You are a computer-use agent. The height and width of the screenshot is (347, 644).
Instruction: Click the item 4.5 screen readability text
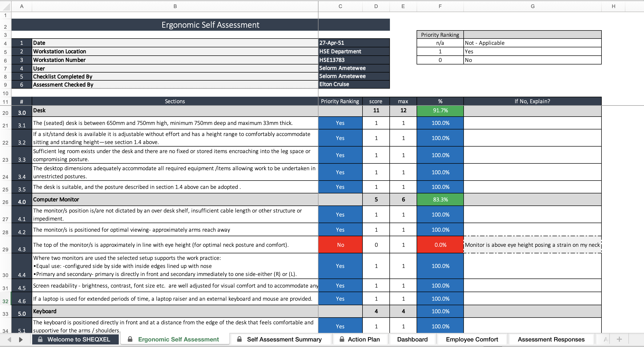pyautogui.click(x=176, y=286)
